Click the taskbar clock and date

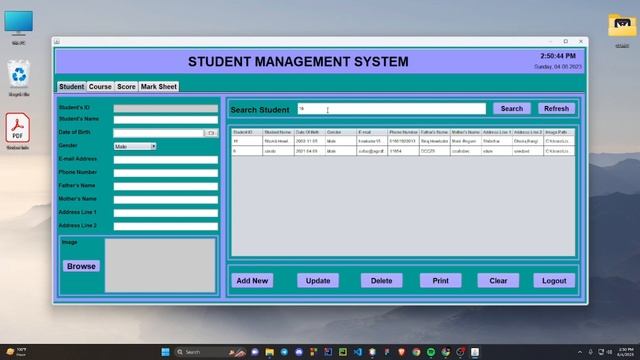pos(625,352)
